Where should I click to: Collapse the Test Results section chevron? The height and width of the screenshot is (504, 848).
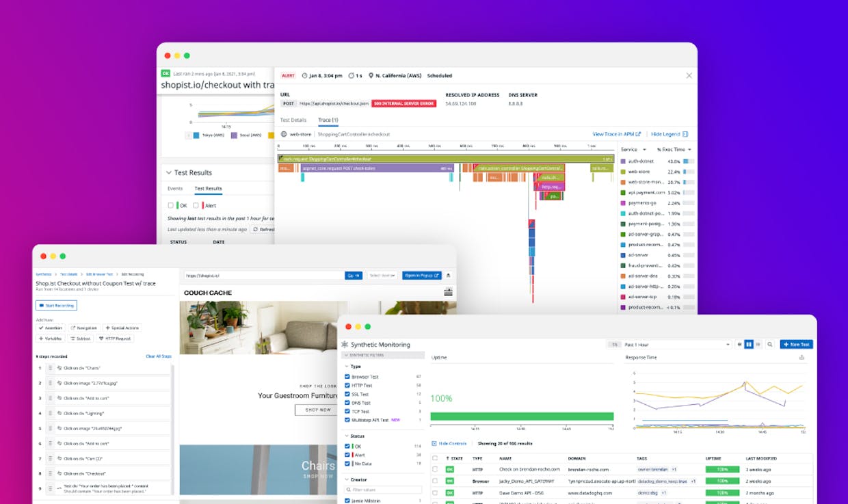[x=169, y=173]
